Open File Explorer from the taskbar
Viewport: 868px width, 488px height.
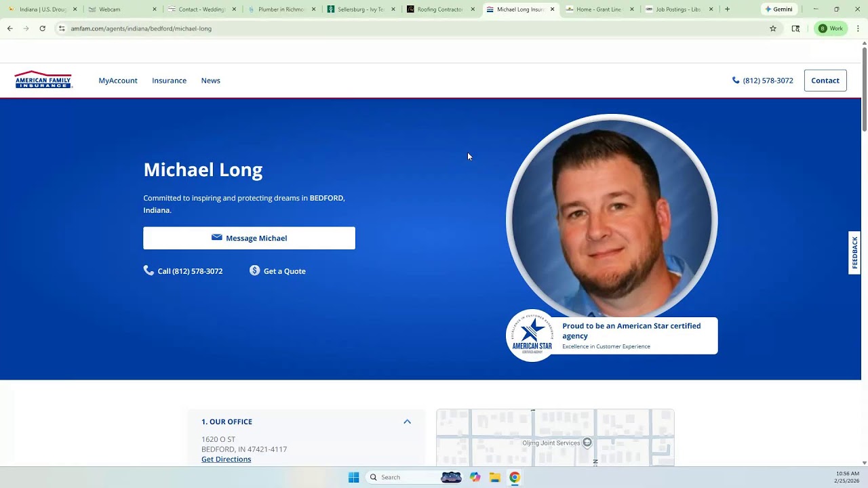pos(495,477)
